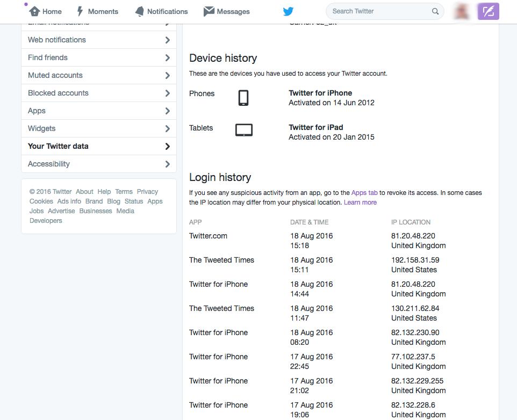Open the Terms footer link
The height and width of the screenshot is (420, 517).
[124, 192]
